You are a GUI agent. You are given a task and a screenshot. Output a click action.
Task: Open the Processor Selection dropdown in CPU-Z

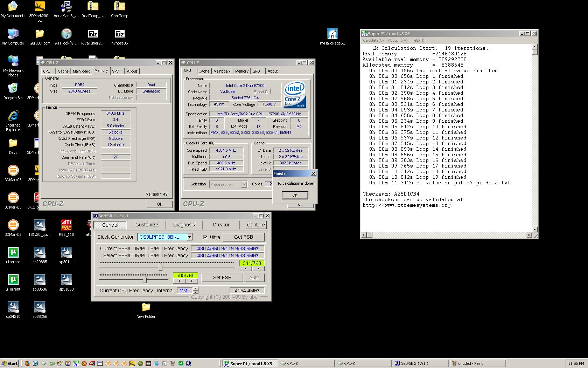click(x=244, y=184)
